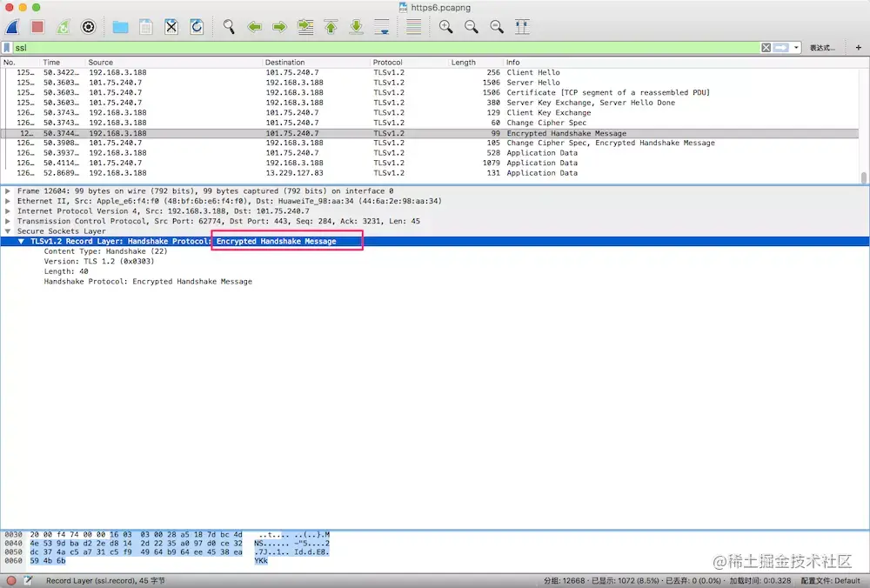Sort by the Destination column header
Screen dimensions: 870x588
(316, 62)
